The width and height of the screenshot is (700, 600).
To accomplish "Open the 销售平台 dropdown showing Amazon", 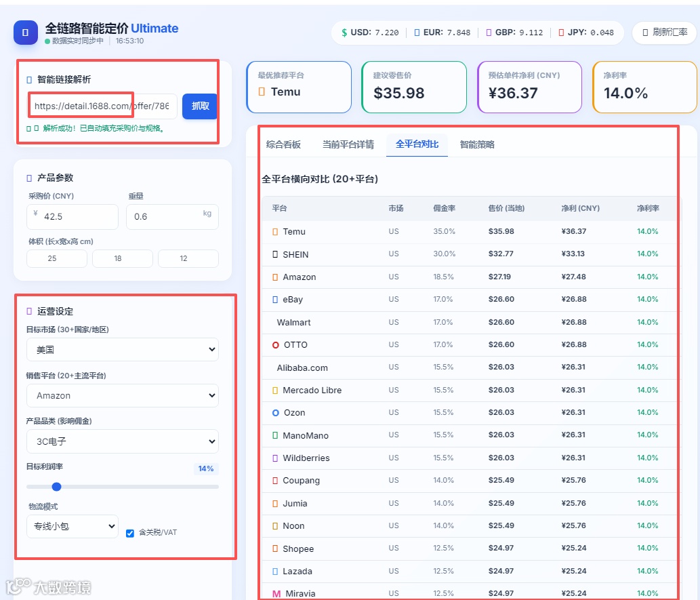I will coord(123,395).
